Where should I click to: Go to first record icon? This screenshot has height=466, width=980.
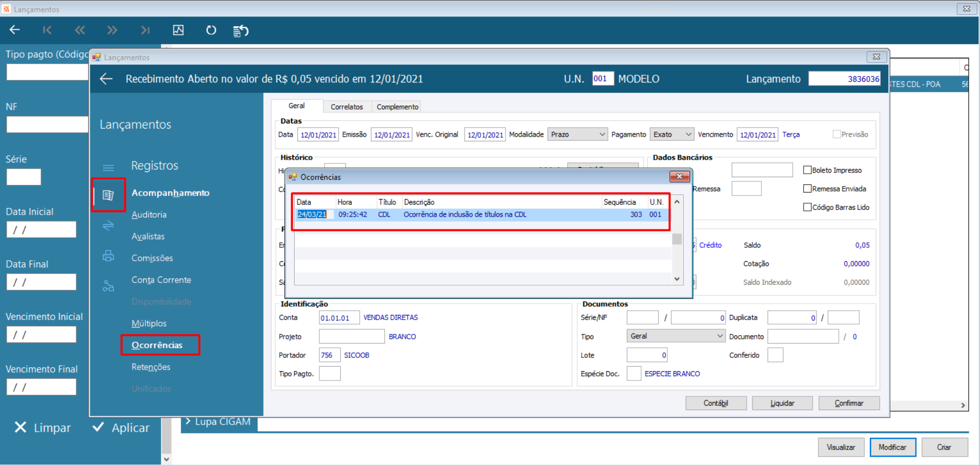(47, 30)
